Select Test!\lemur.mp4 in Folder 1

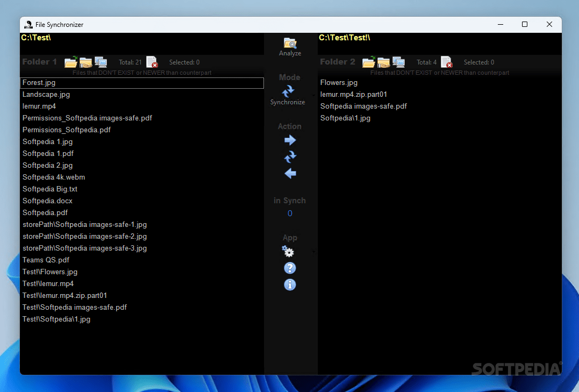142,284
